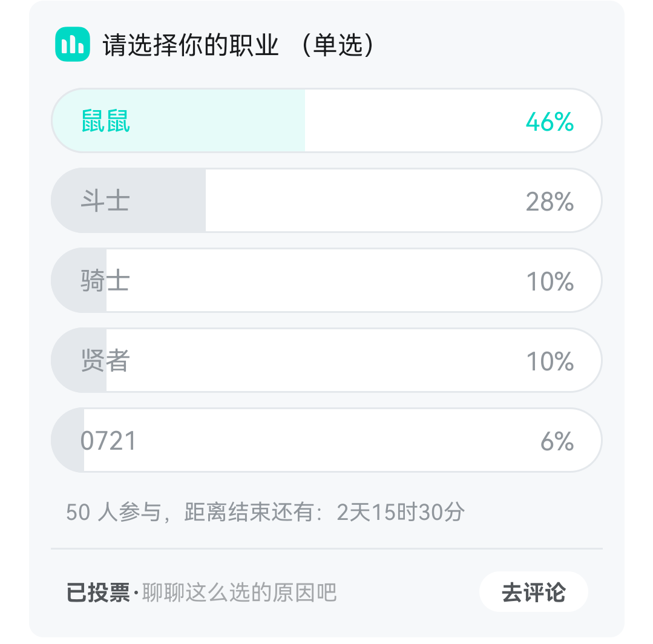The image size is (653, 644).
Task: Select the 斗士 poll option
Action: pyautogui.click(x=327, y=200)
